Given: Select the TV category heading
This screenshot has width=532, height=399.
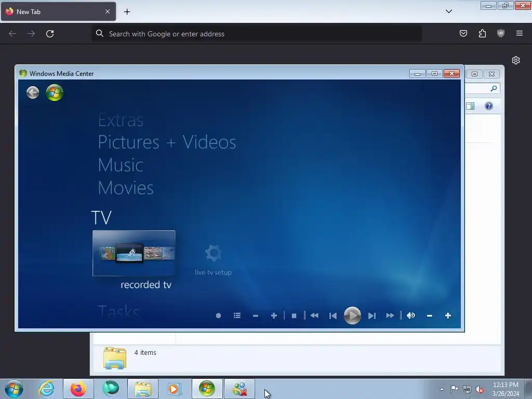Looking at the screenshot, I should 101,218.
